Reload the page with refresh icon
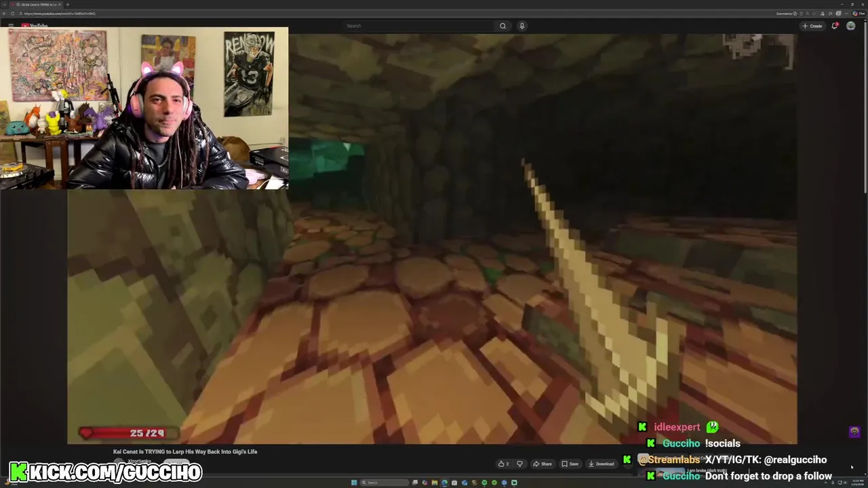Screen dimensions: 868x488 pyautogui.click(x=12, y=14)
